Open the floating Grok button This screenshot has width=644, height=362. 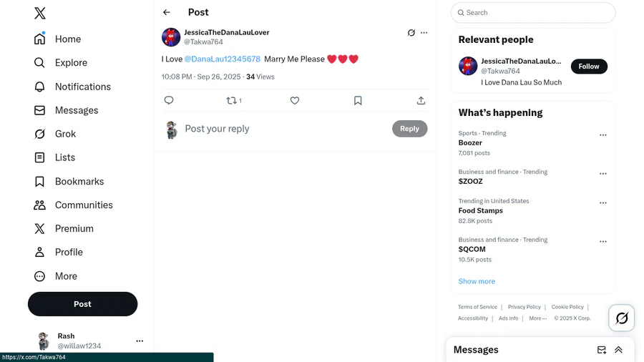pyautogui.click(x=622, y=318)
